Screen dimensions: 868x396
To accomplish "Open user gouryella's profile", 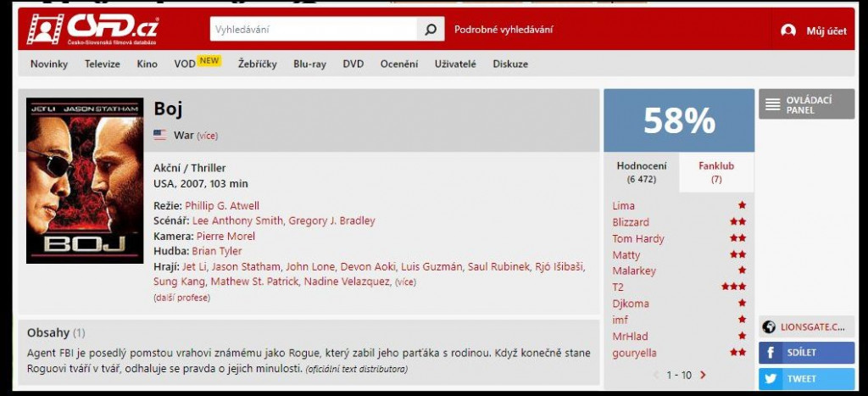I will point(634,353).
